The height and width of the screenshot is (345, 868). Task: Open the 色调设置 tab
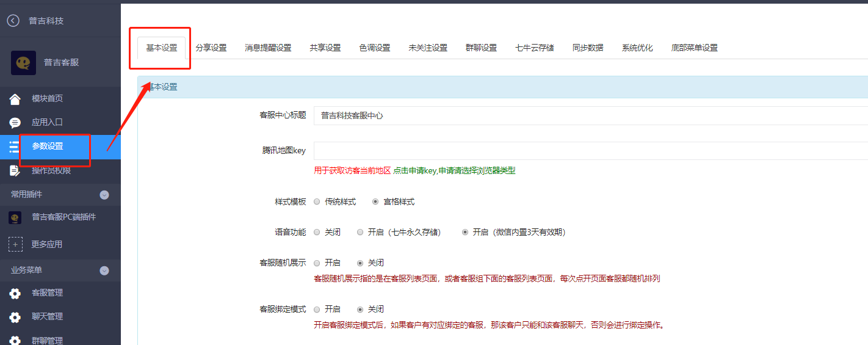[375, 48]
